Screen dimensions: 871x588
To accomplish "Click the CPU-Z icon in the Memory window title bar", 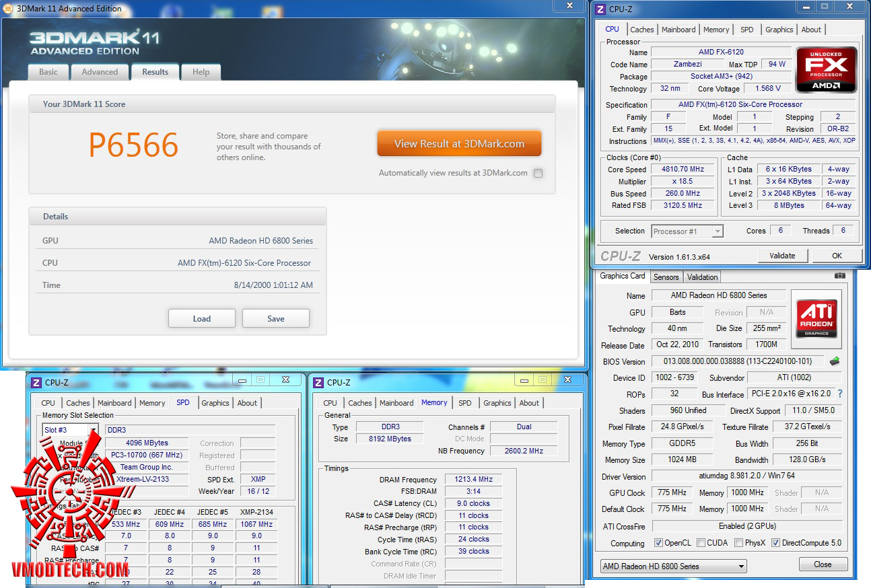I will [319, 382].
